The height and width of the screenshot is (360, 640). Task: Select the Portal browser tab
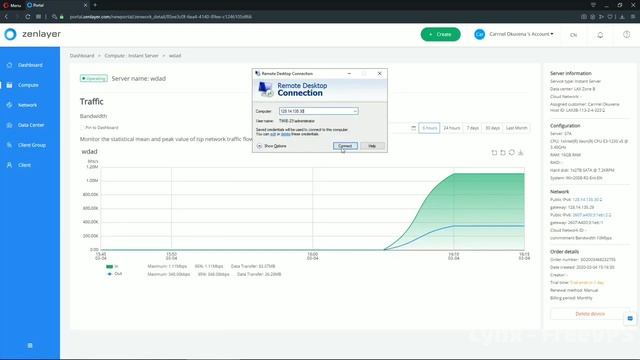[x=56, y=5]
